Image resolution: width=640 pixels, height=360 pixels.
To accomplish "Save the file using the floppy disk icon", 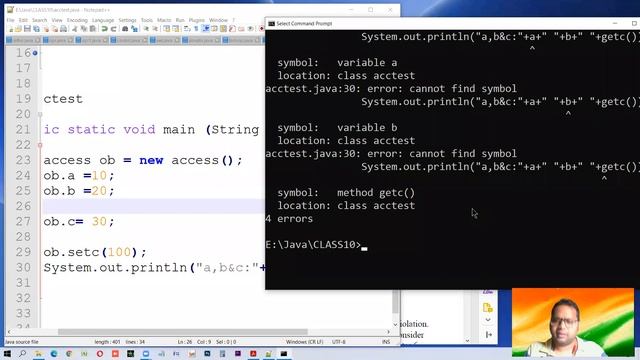I will click(27, 29).
